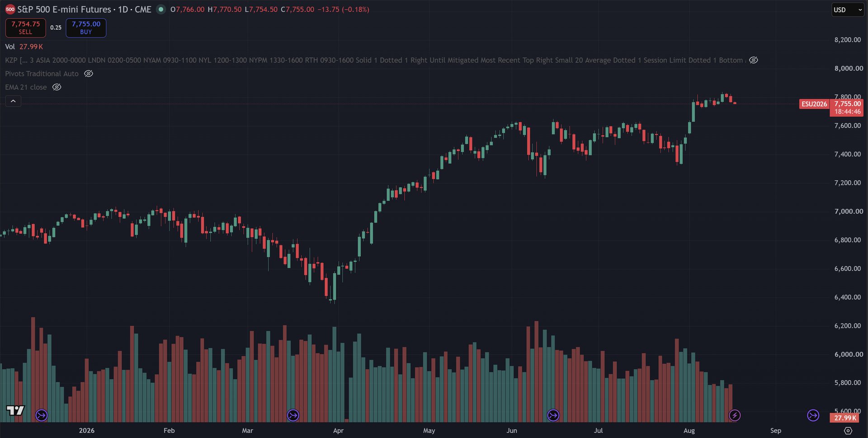Click the 5,800.00 price scale label
The image size is (868, 438).
848,383
